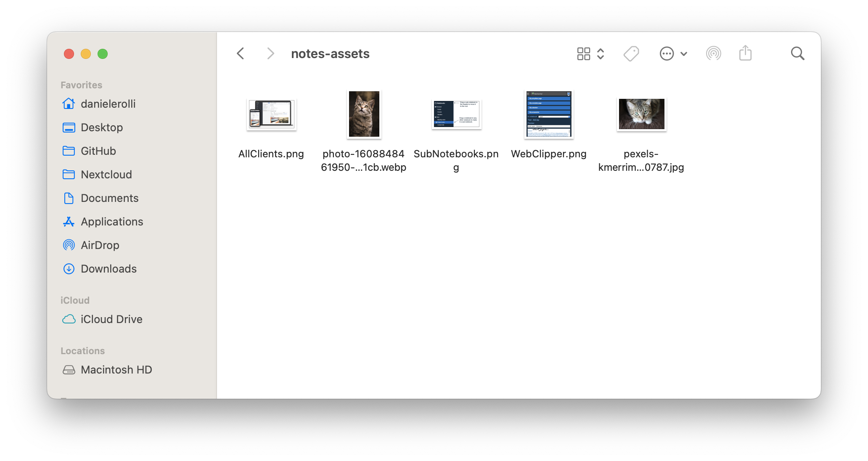
Task: Select the Desktop in Favorites
Action: (x=102, y=127)
